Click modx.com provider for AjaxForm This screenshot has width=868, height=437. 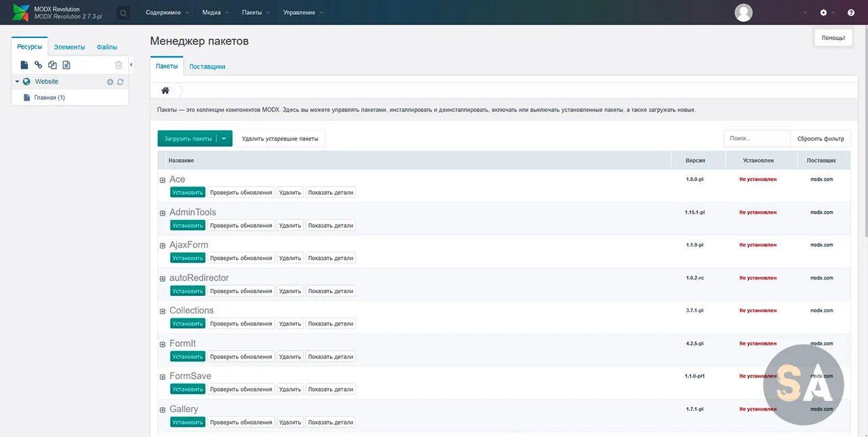tap(821, 245)
